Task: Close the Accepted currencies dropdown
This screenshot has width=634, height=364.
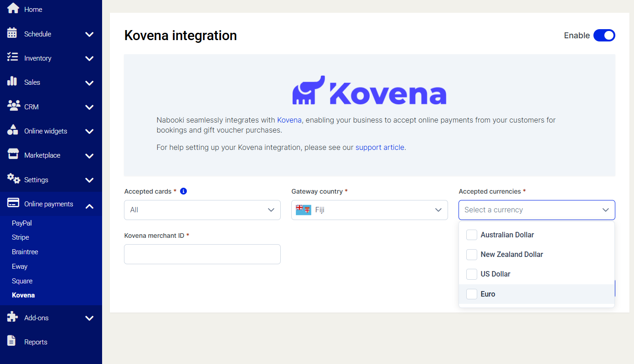Action: click(x=537, y=210)
